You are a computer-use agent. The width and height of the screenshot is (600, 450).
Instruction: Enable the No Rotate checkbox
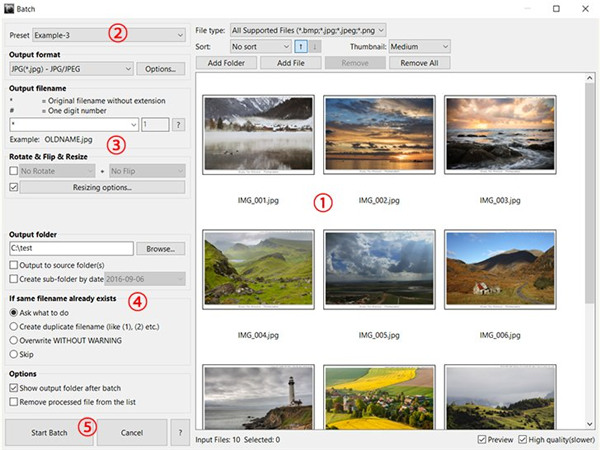[x=13, y=171]
